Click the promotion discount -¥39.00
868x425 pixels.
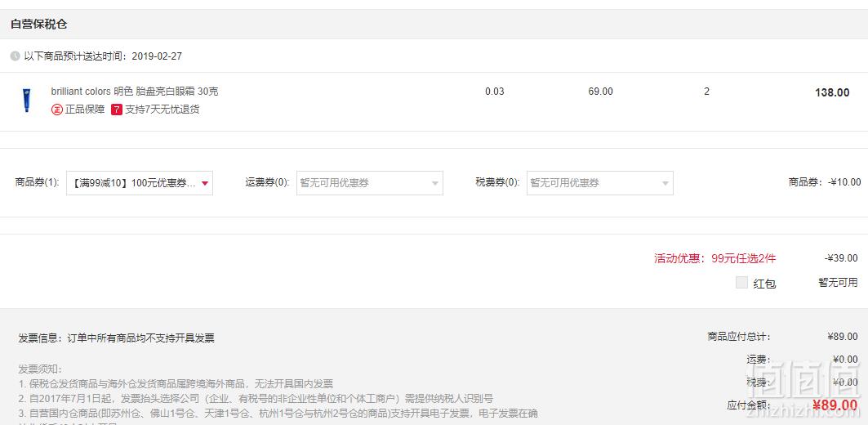841,257
